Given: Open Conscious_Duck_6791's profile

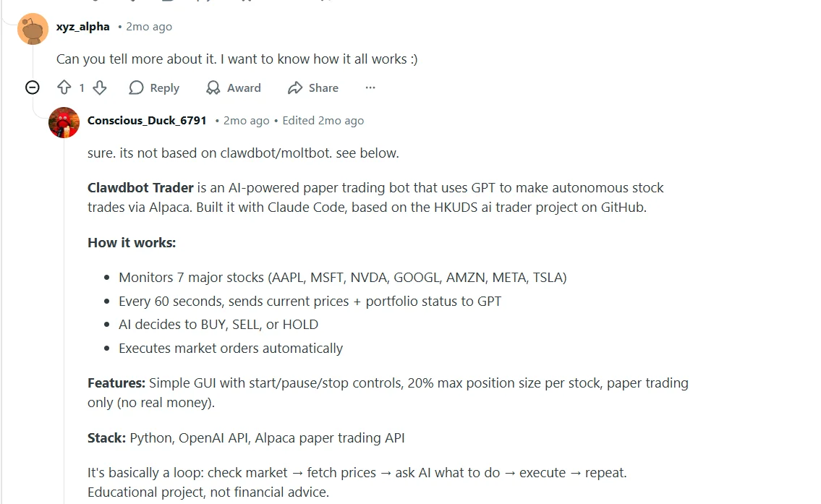Looking at the screenshot, I should (147, 120).
